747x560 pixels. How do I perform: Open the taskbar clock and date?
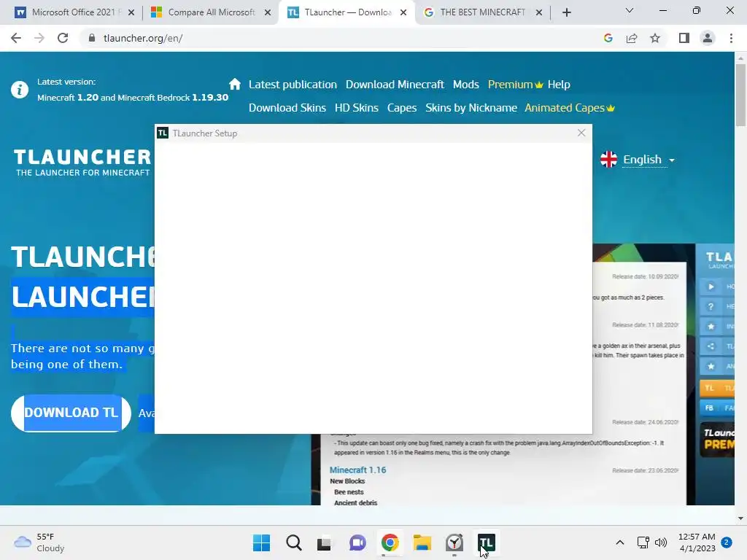coord(697,542)
